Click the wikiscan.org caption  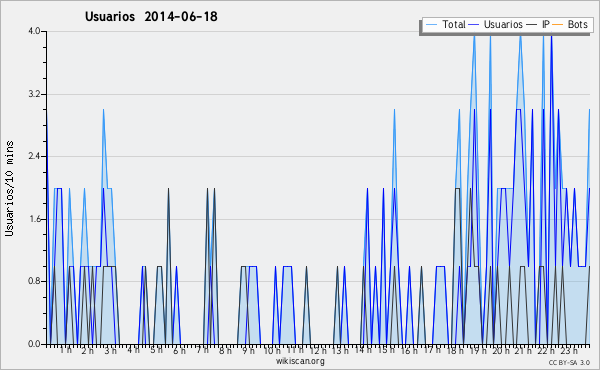(300, 361)
